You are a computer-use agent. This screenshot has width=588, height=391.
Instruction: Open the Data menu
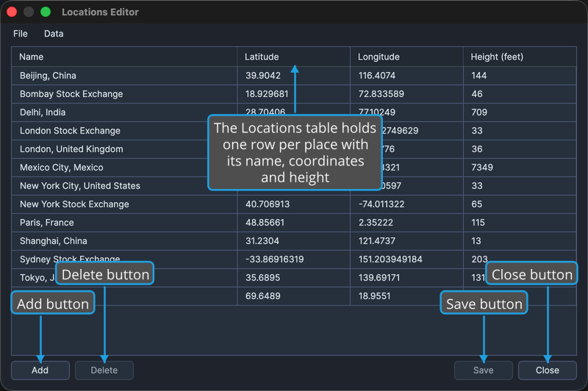click(54, 34)
